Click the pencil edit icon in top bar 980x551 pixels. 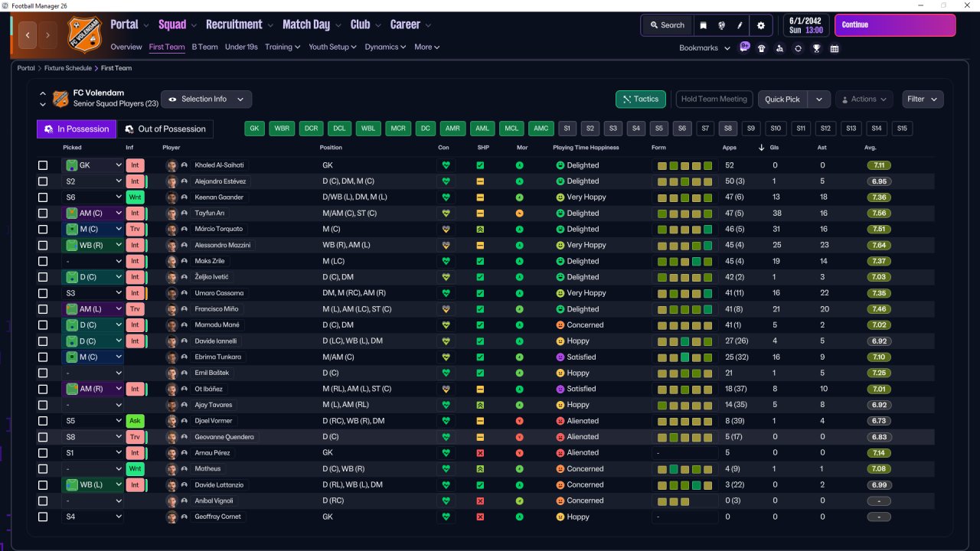pyautogui.click(x=740, y=25)
